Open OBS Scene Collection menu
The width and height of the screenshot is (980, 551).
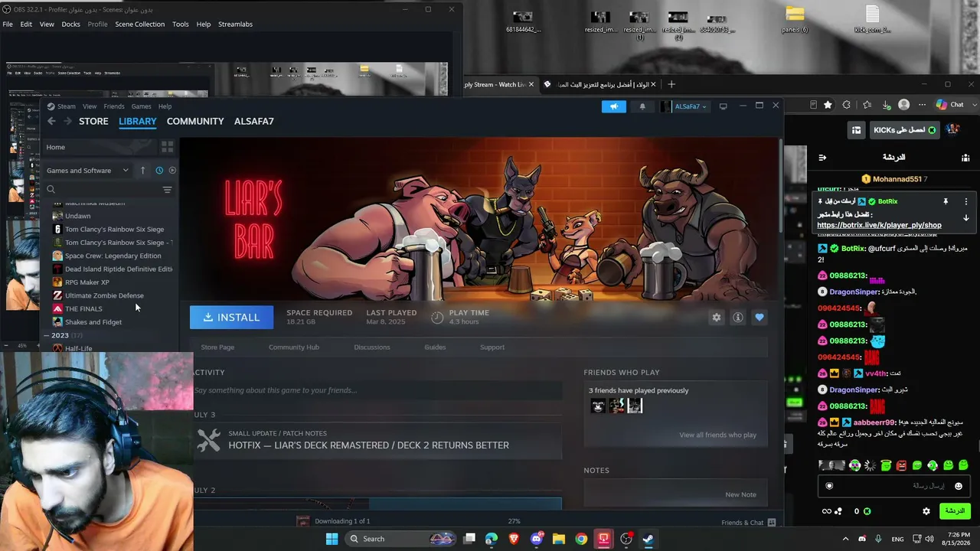click(139, 24)
